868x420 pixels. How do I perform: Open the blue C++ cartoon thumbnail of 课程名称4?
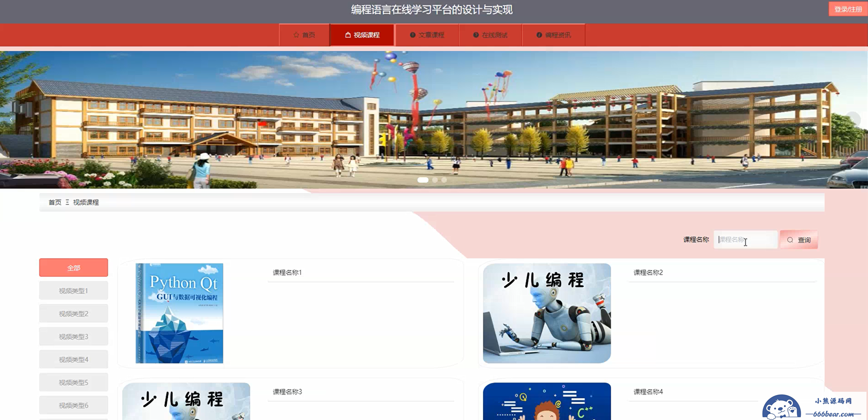coord(547,401)
